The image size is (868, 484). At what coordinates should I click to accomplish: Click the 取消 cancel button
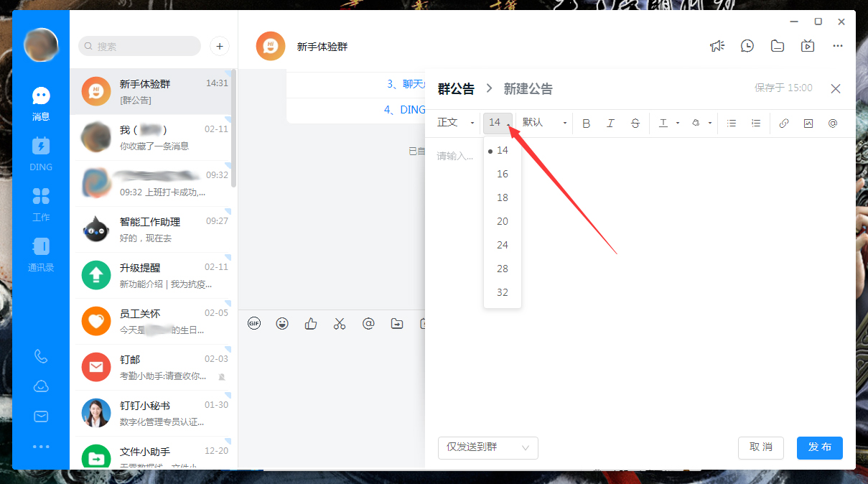click(x=761, y=447)
